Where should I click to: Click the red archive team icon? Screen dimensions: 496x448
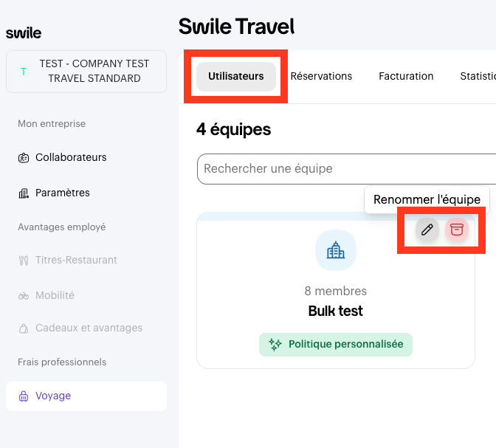(x=457, y=230)
